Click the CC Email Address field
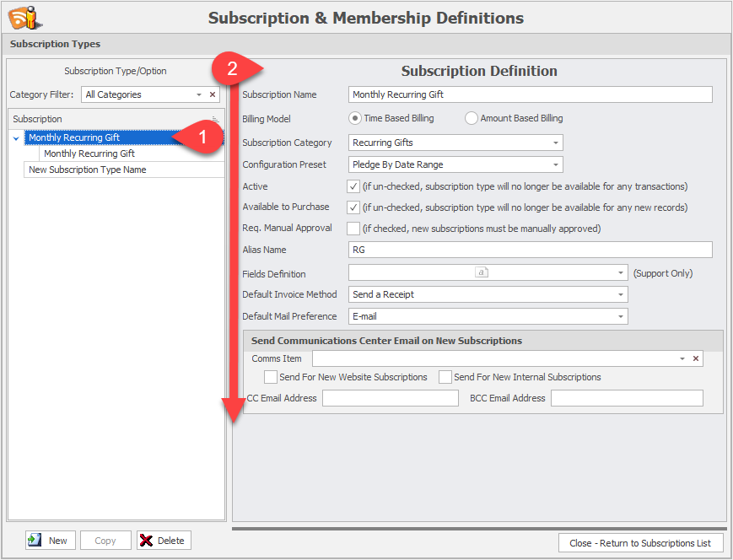 pos(391,398)
